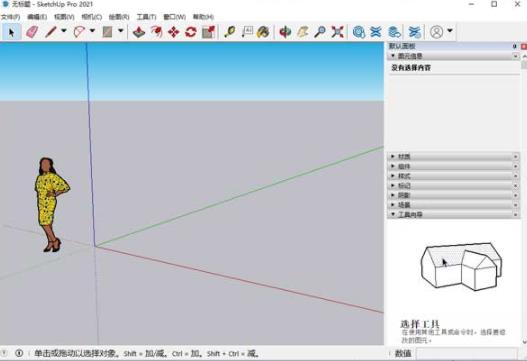
Task: Collapse the 工具向导 panel
Action: tap(393, 214)
